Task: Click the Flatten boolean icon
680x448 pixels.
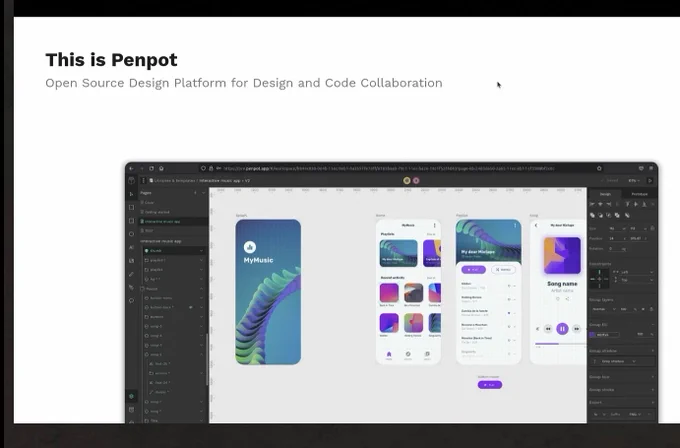Action: tap(627, 215)
